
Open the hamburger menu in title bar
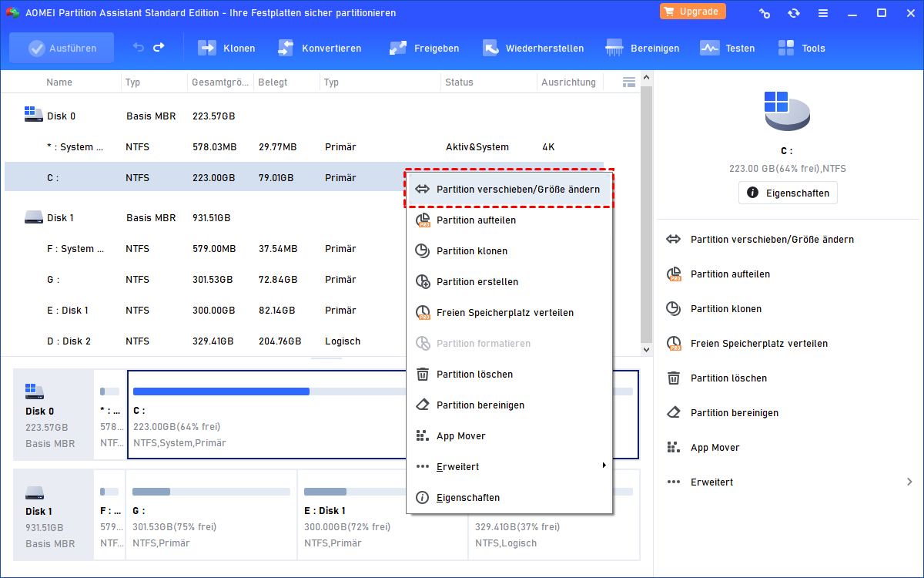pos(823,13)
